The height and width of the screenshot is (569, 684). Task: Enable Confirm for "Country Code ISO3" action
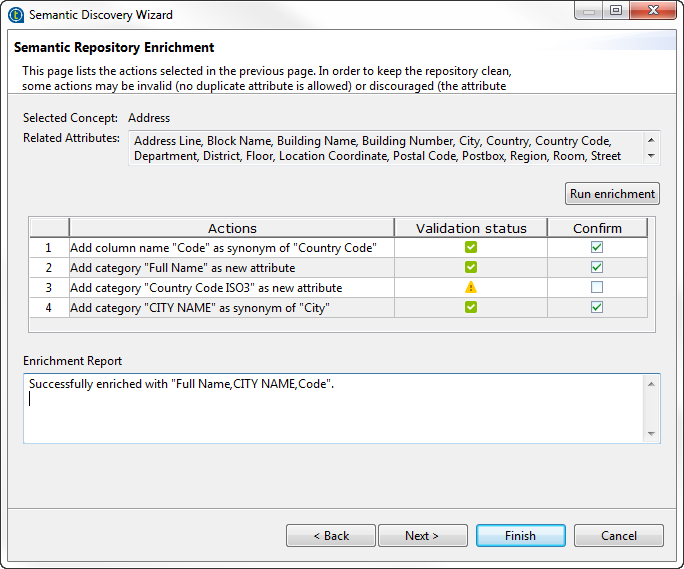coord(597,287)
